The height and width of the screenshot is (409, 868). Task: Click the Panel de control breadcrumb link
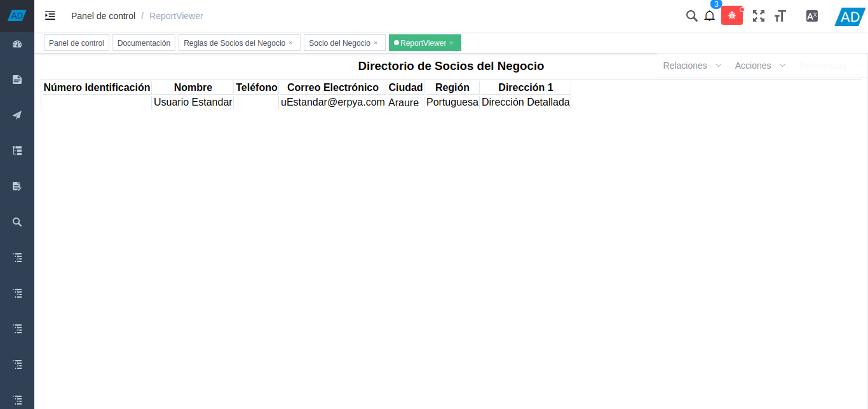103,15
